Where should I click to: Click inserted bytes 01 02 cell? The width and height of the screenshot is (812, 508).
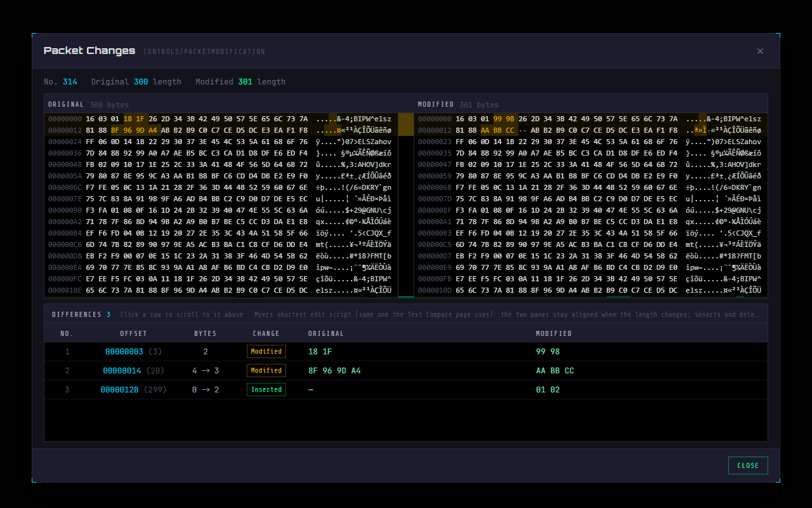[x=548, y=389]
